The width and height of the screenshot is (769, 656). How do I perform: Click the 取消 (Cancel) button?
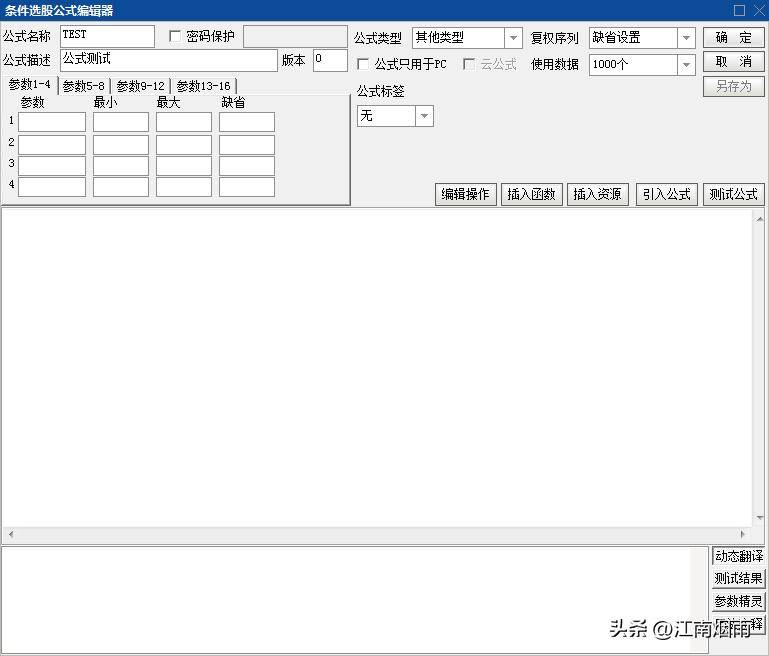734,62
